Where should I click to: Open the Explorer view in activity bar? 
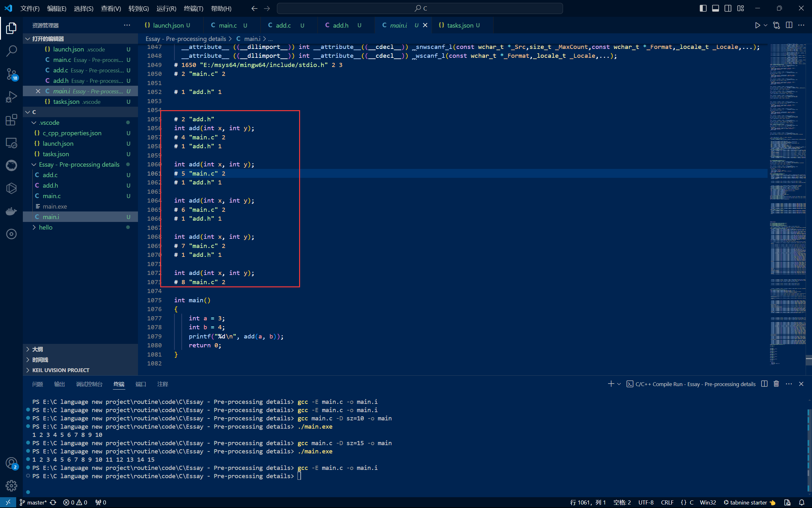coord(11,28)
